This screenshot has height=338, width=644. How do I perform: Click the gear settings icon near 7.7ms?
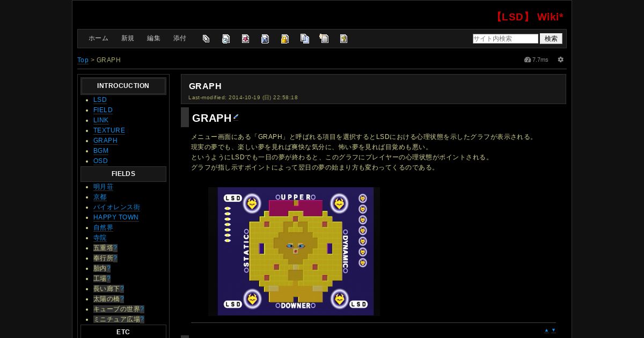click(x=561, y=60)
